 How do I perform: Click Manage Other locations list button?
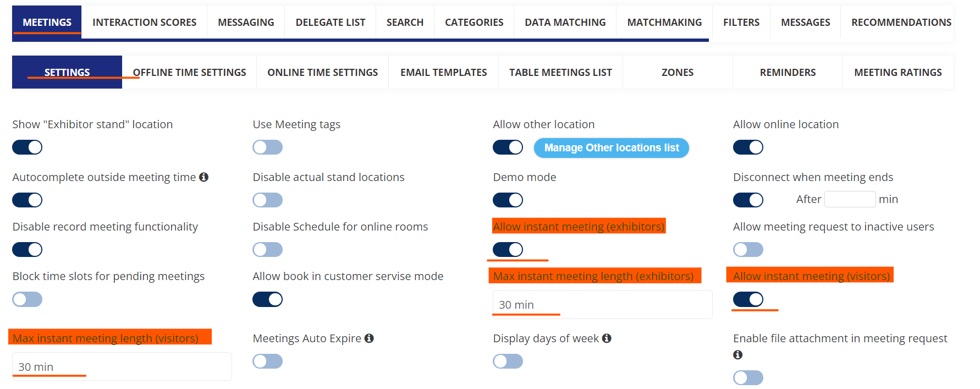coord(612,148)
